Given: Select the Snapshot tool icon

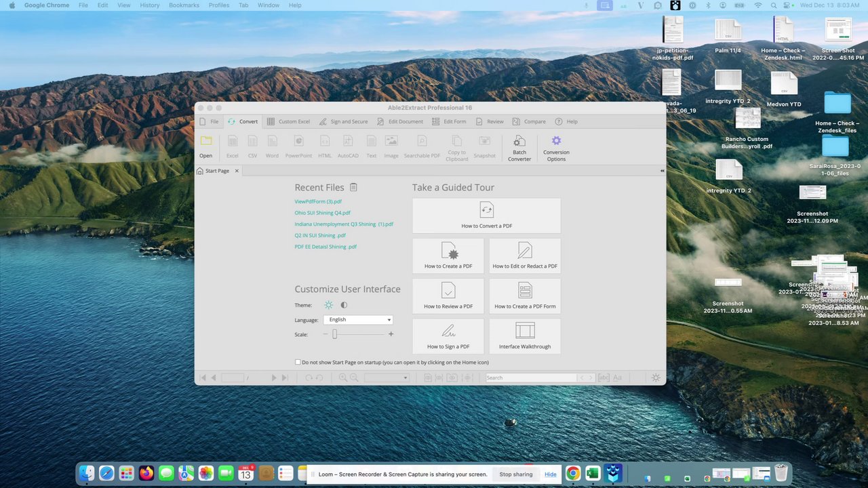Looking at the screenshot, I should (x=484, y=146).
